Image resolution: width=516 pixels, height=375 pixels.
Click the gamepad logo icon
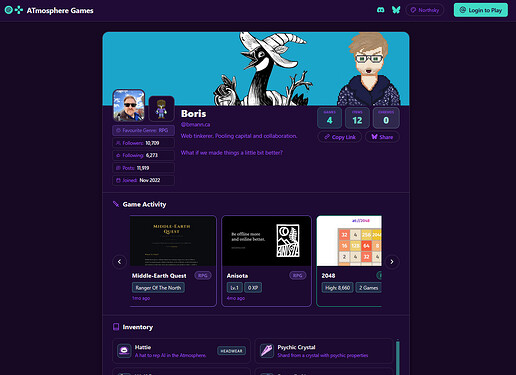[x=19, y=10]
